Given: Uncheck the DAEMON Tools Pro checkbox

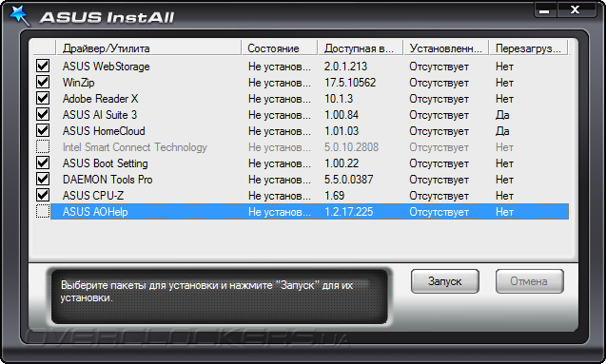Looking at the screenshot, I should 43,179.
